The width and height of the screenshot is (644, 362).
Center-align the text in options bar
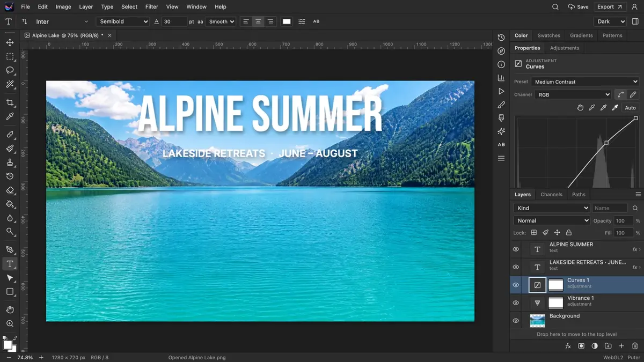pyautogui.click(x=258, y=21)
